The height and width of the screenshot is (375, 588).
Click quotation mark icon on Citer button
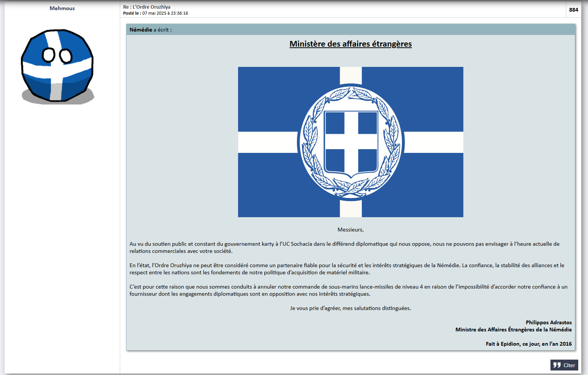[x=557, y=365]
